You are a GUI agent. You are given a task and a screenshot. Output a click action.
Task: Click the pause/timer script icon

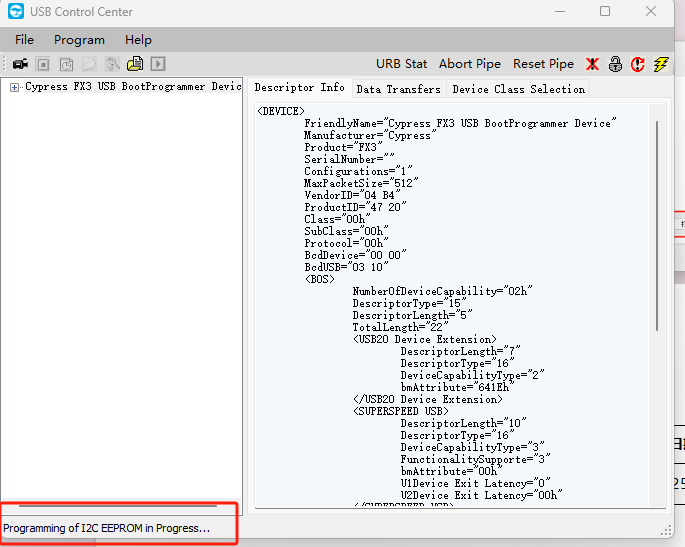point(66,65)
